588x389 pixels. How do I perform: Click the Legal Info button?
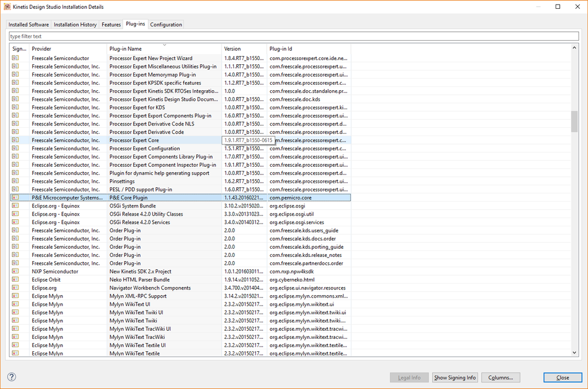(x=409, y=377)
